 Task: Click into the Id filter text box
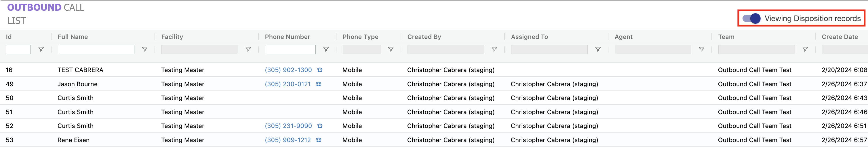[18, 50]
